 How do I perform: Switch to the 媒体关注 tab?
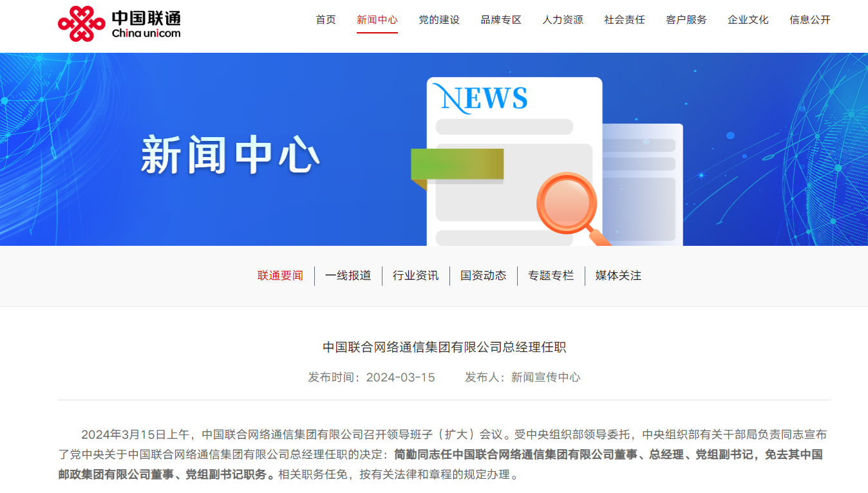(x=619, y=275)
